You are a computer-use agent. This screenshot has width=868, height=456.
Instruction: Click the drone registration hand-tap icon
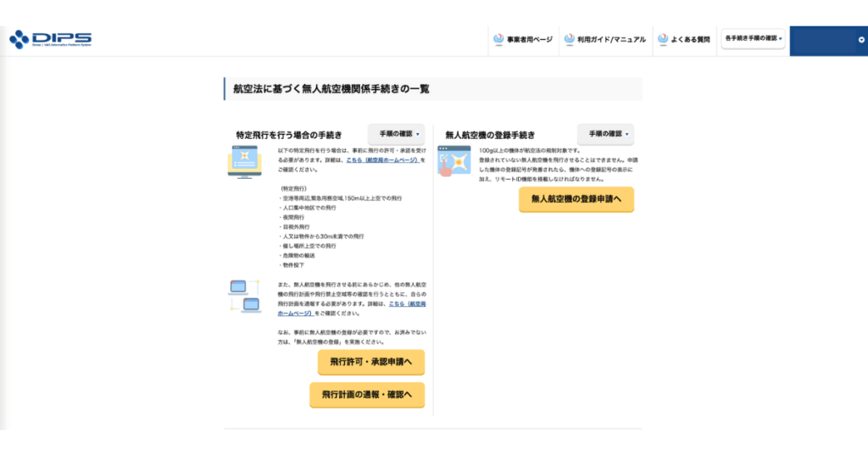click(453, 161)
